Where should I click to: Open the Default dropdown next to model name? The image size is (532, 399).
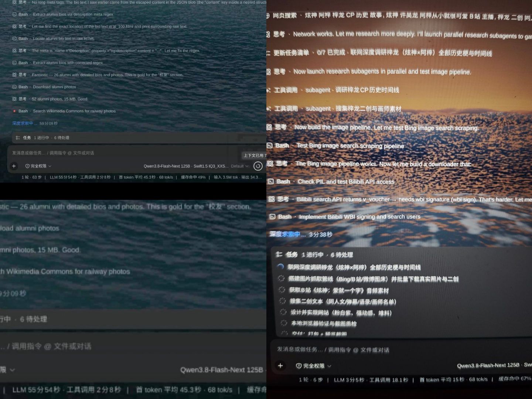[x=240, y=166]
